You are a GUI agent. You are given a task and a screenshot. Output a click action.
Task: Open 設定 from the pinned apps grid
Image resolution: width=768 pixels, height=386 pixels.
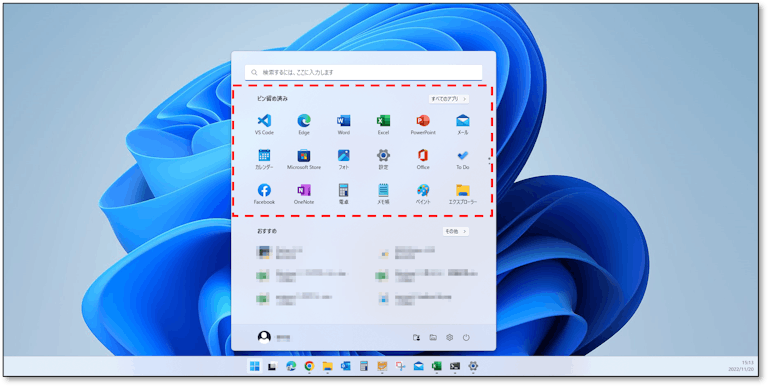pos(383,159)
